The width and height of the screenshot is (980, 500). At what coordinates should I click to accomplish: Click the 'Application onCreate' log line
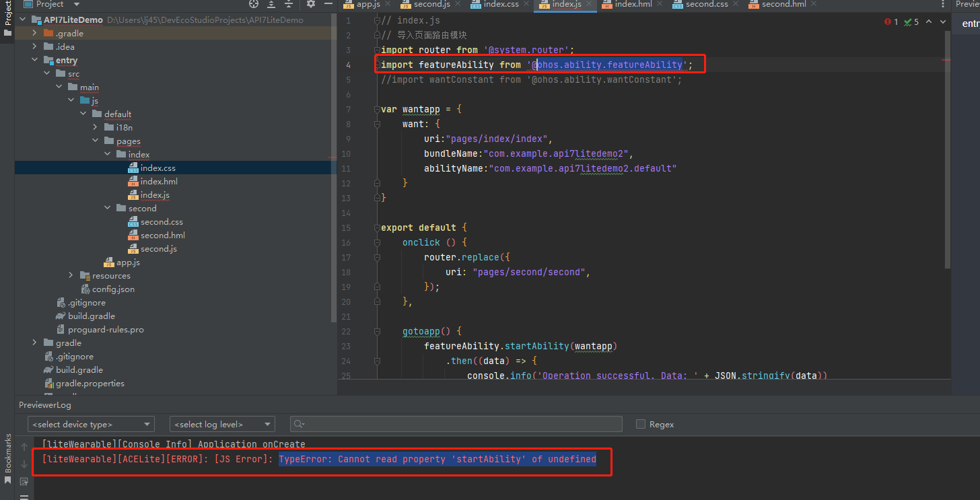pyautogui.click(x=174, y=444)
